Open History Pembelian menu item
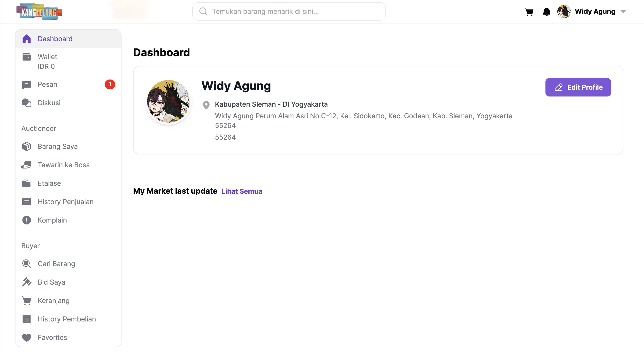 [68, 319]
